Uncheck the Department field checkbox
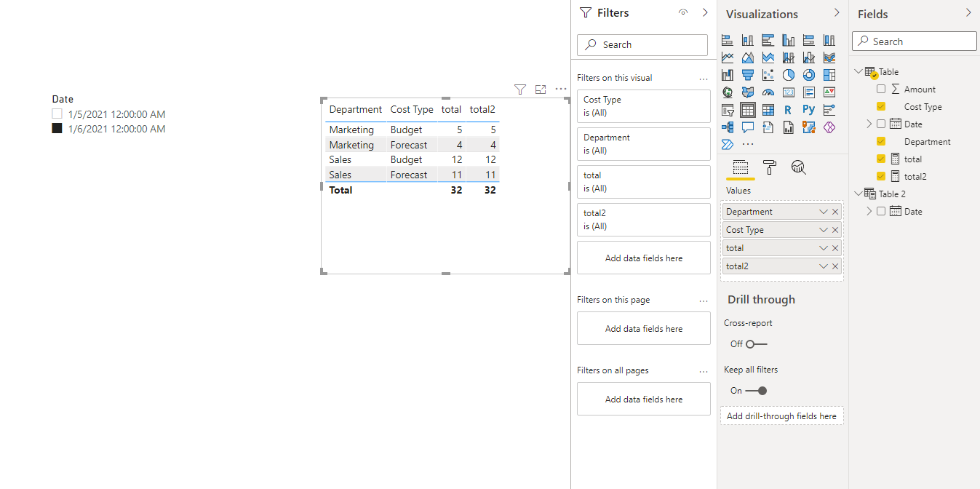980x489 pixels. pos(881,141)
